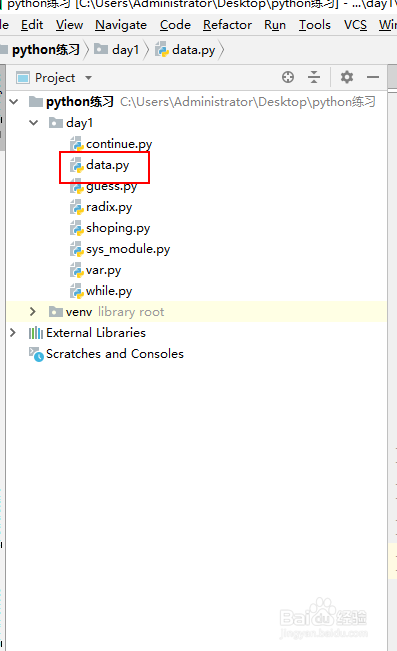
Task: Click day1 breadcrumb in navigation bar
Action: (125, 50)
